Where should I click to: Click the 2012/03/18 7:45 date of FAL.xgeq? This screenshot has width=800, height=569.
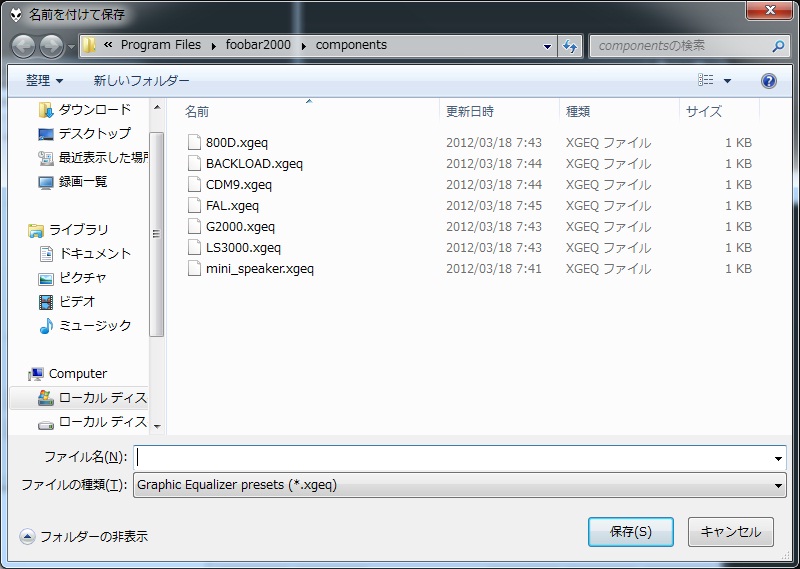point(494,206)
